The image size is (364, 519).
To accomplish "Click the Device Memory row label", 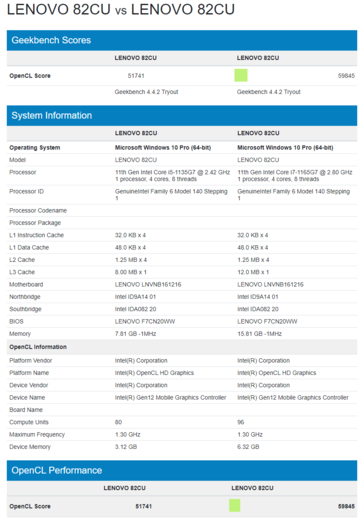I will coord(30,447).
